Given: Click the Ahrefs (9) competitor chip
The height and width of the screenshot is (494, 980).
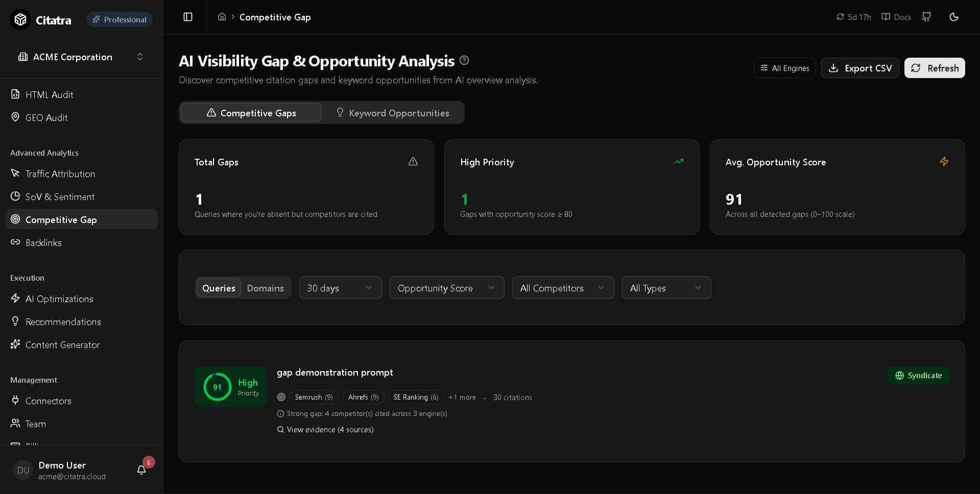Looking at the screenshot, I should point(363,397).
